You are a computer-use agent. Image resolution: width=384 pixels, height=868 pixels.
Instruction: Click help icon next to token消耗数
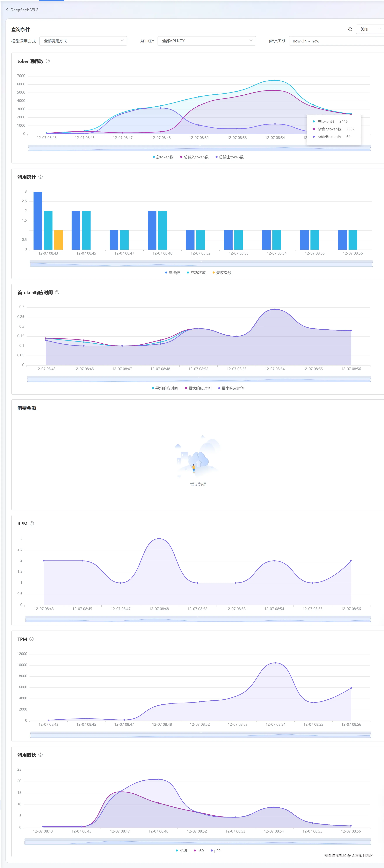48,61
